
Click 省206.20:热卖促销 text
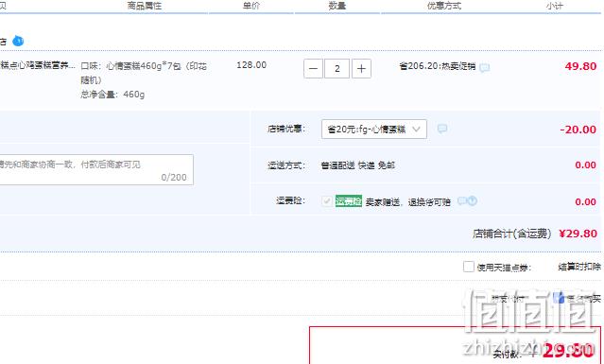pyautogui.click(x=438, y=66)
